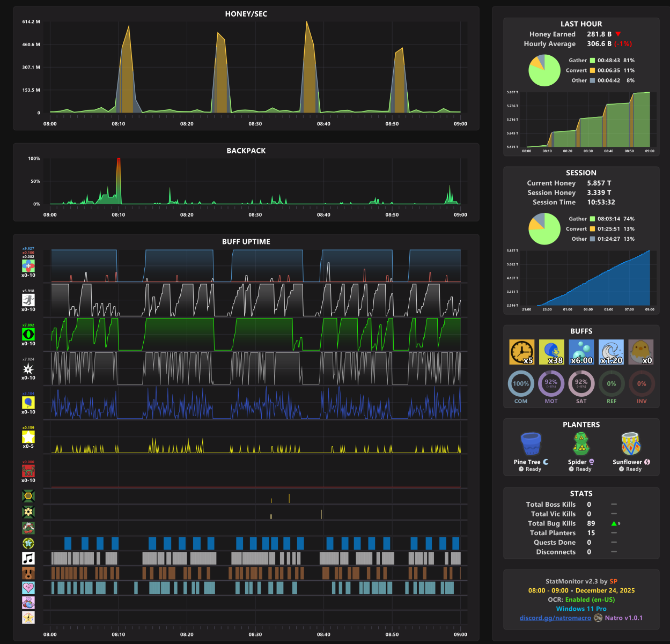This screenshot has height=644, width=670.
Task: Click the Current Honey value 5.857 T
Action: [599, 183]
